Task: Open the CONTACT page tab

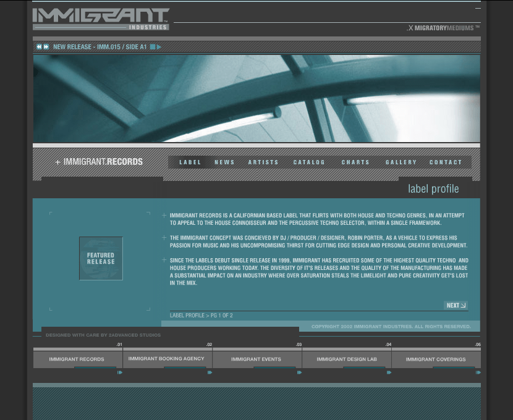Action: pos(446,162)
